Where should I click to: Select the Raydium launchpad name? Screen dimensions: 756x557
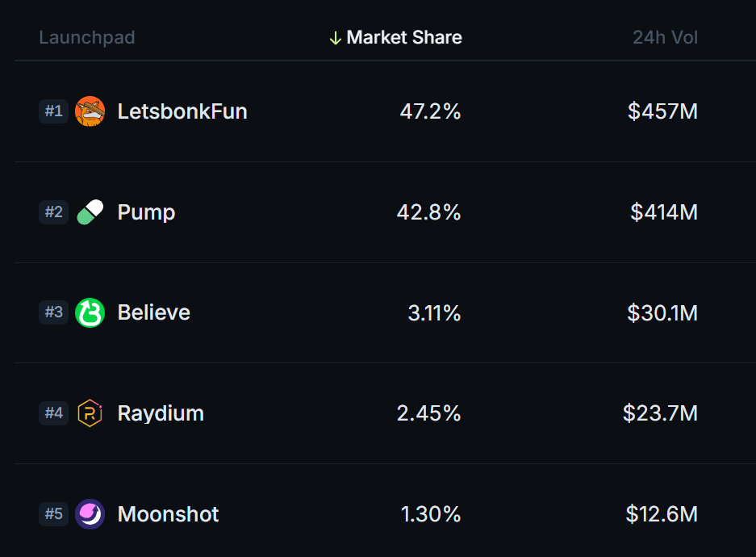pos(161,414)
